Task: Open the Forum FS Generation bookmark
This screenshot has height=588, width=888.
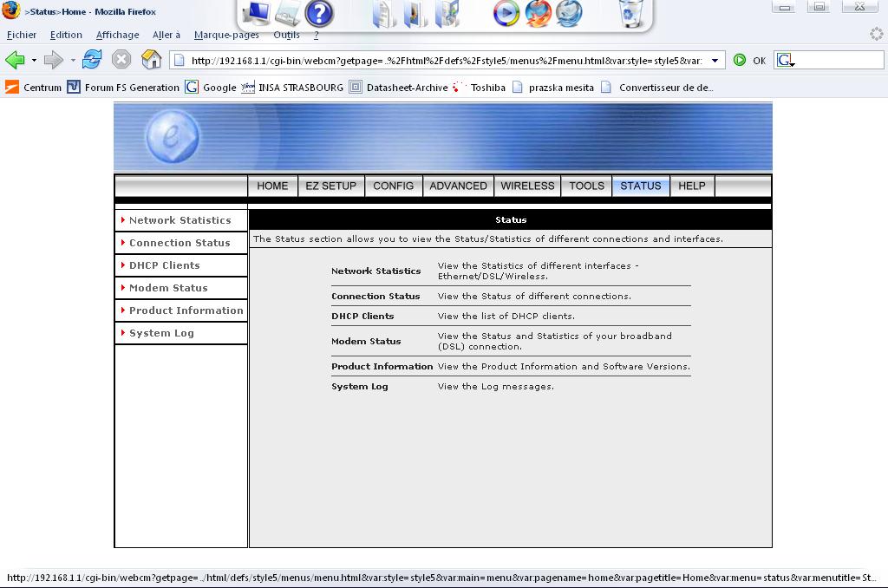Action: point(123,88)
